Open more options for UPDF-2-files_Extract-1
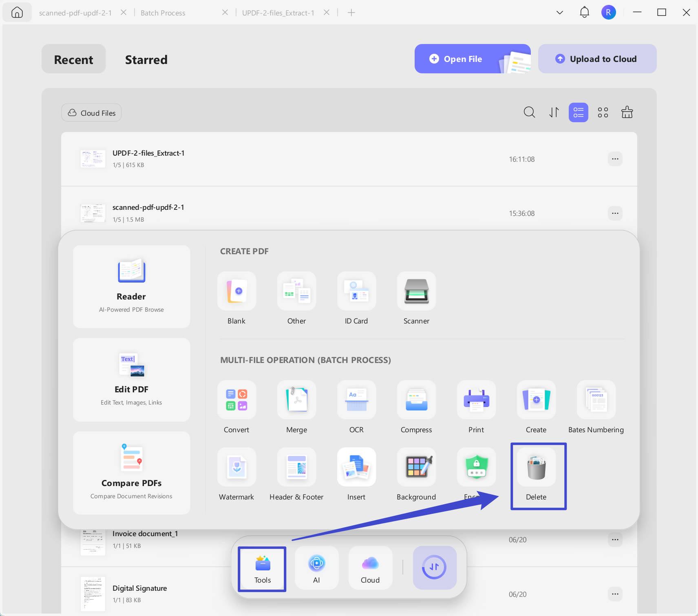The image size is (698, 616). 615,159
